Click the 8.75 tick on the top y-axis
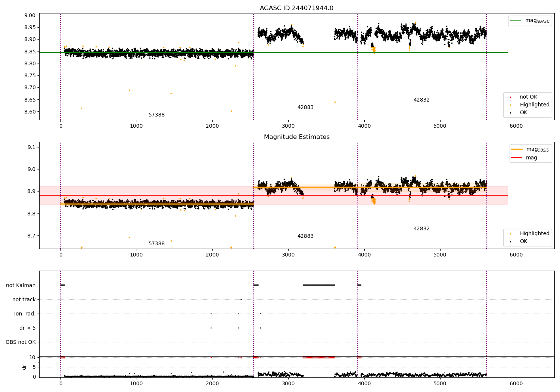The height and width of the screenshot is (392, 560). coord(30,76)
